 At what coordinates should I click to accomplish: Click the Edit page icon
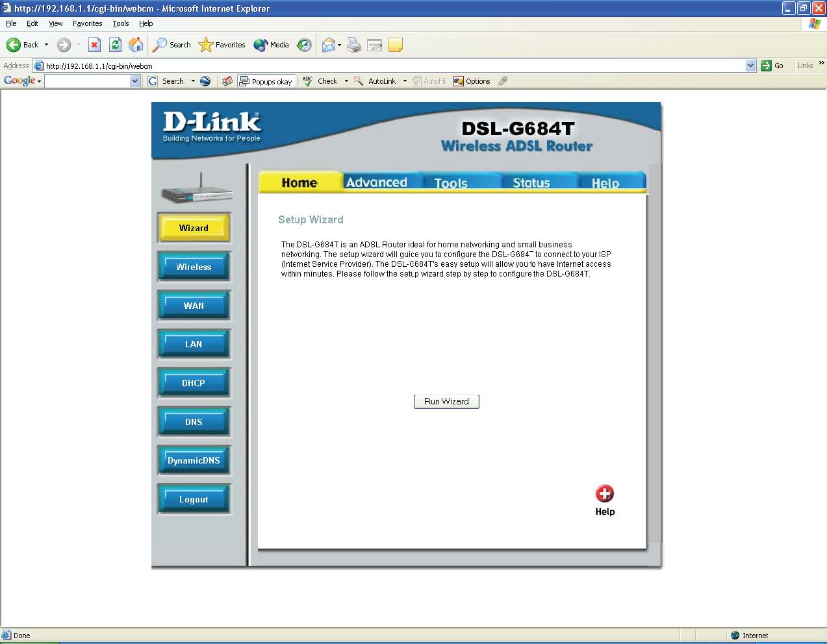(x=375, y=45)
